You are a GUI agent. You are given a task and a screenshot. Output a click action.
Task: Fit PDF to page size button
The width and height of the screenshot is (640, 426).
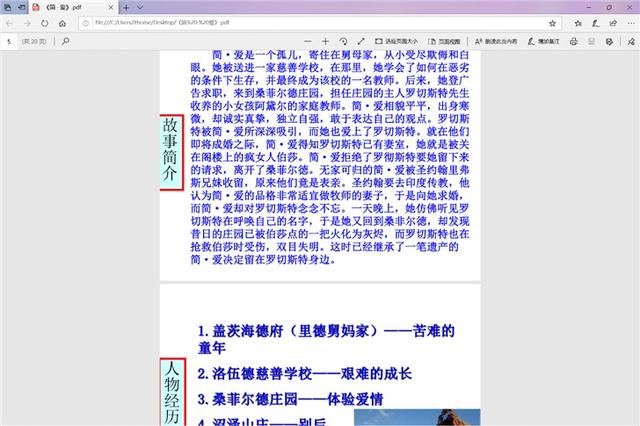click(x=396, y=41)
